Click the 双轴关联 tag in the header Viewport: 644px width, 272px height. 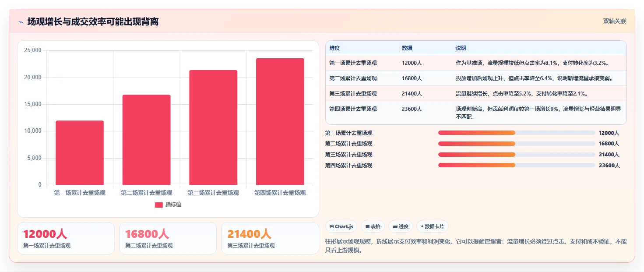615,21
